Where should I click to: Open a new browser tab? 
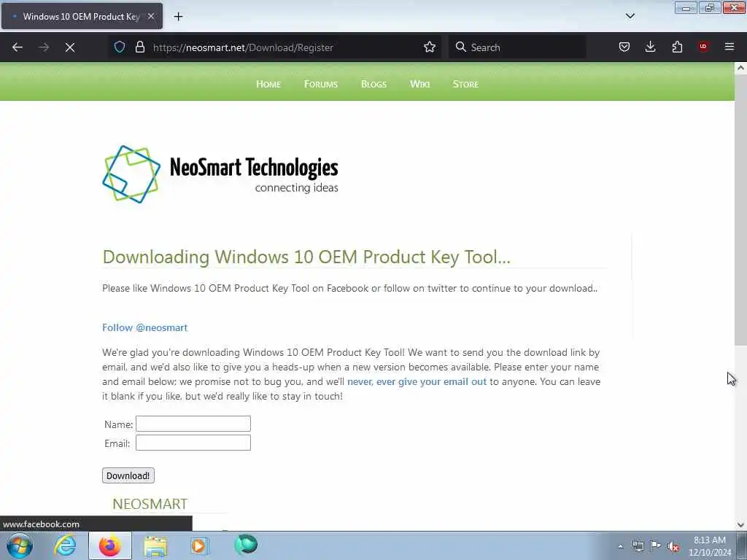click(178, 17)
